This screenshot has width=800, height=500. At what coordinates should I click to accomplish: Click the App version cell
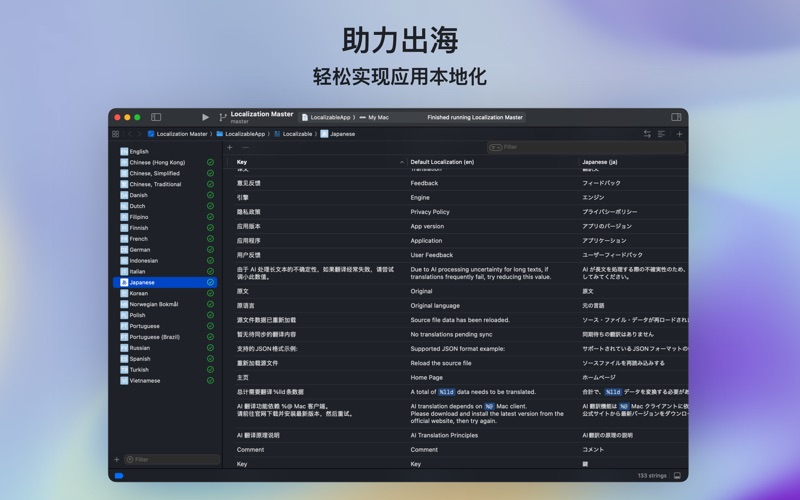427,226
